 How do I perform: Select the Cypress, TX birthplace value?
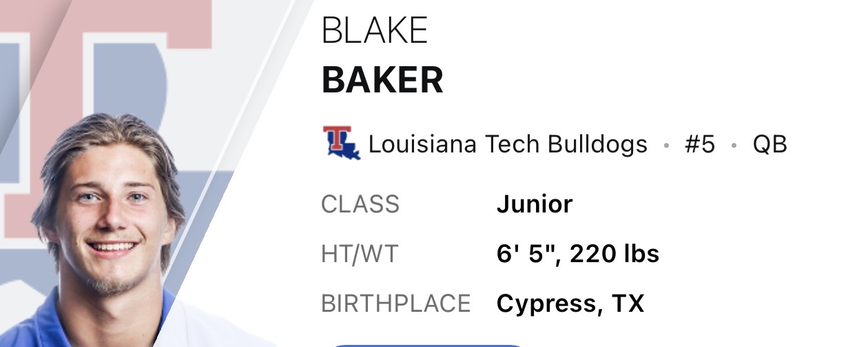pos(570,304)
